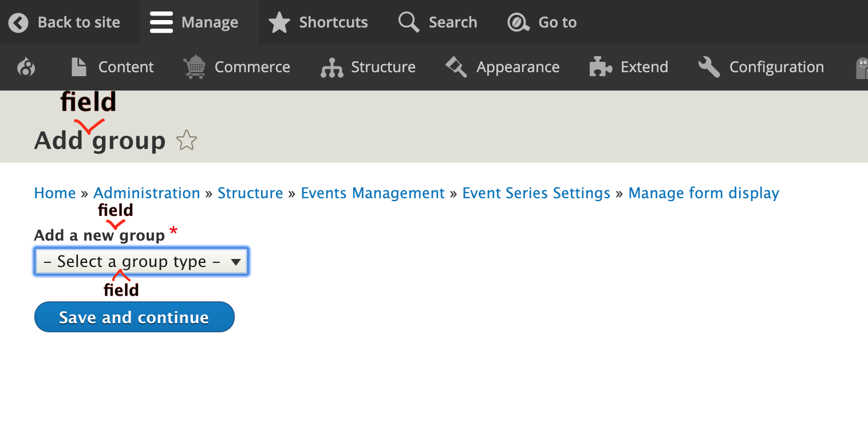Go to the Home breadcrumb link

pos(55,193)
